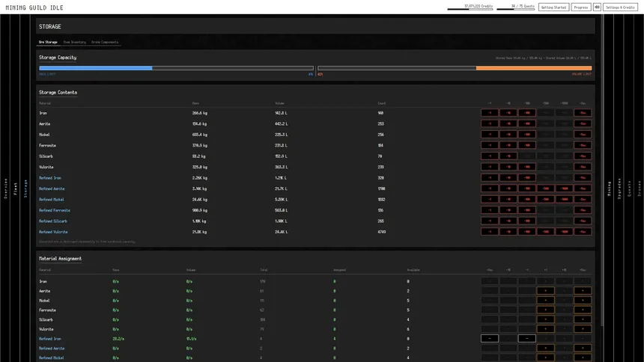Screen dimensions: 644x362
Task: Discard max Refined Iron from storage
Action: 583,178
